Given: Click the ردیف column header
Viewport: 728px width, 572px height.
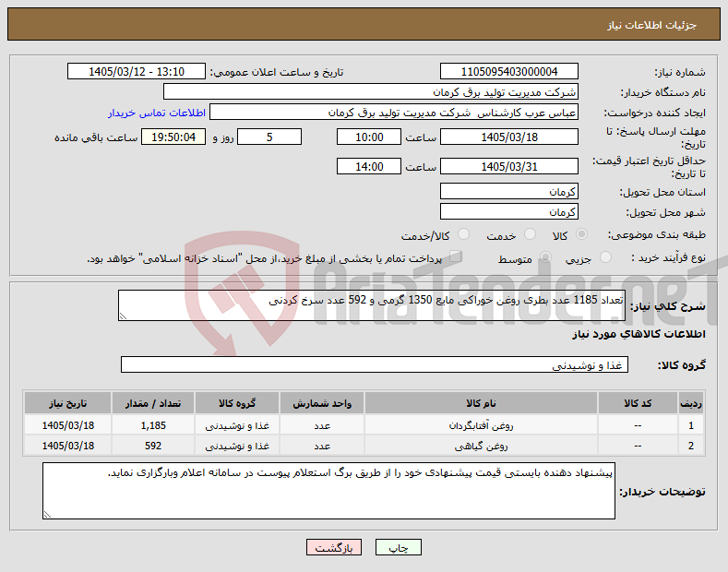Looking at the screenshot, I should (x=691, y=403).
